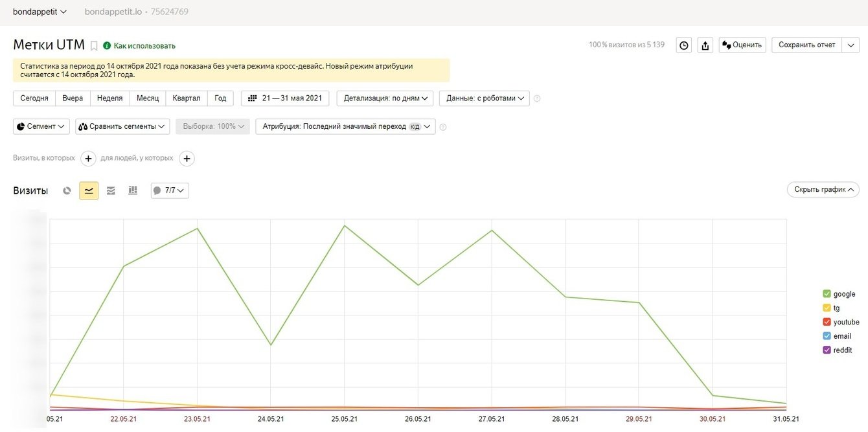Click the help icon beside attribution dropdown
This screenshot has height=432, width=868.
(443, 127)
